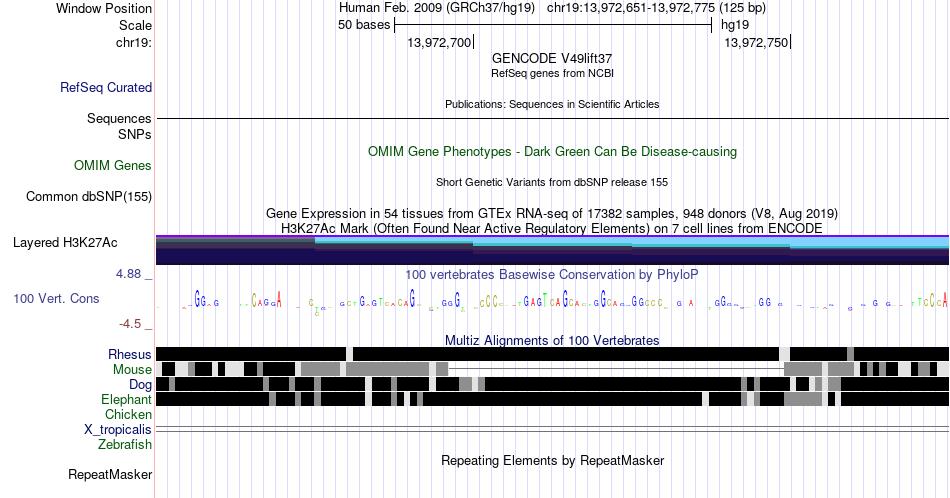Click the Dog alignment row label
Screen dimensions: 950x498
(x=140, y=385)
